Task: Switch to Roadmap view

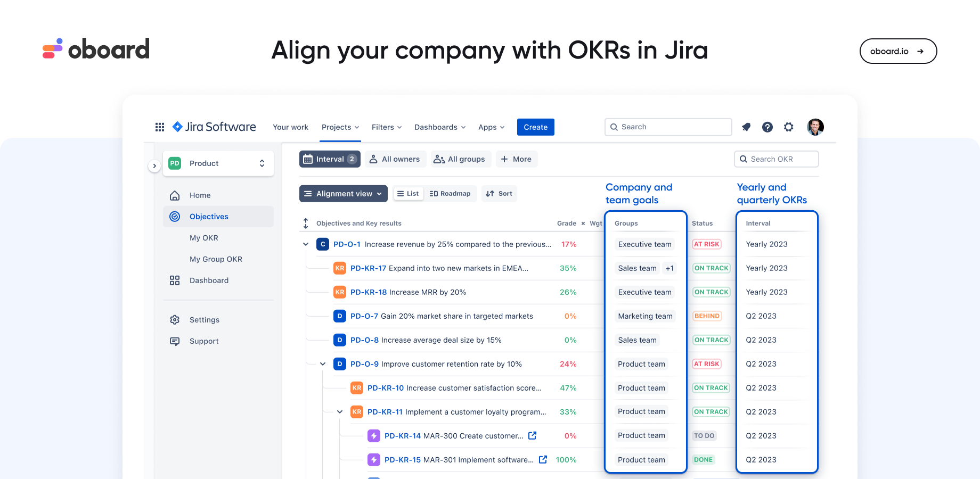Action: [x=450, y=194]
